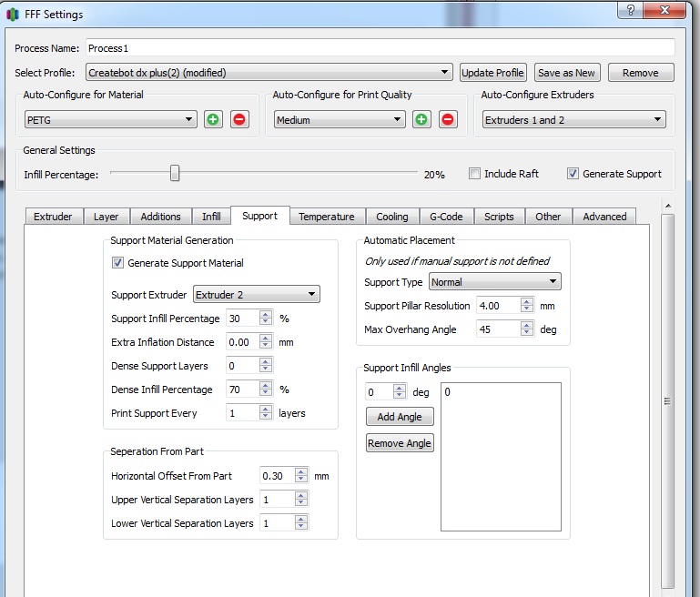Viewport: 700px width, 597px height.
Task: Switch to the Extruder tab
Action: (x=53, y=217)
